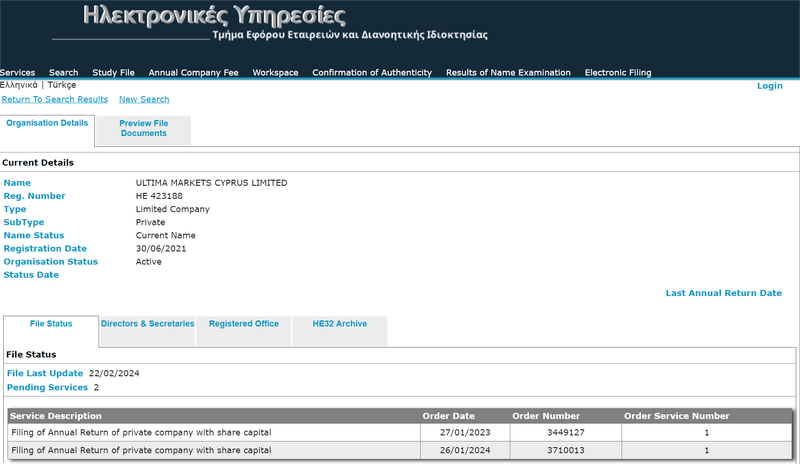Switch language to Ελληνικά
This screenshot has height=464, width=800.
pos(19,85)
